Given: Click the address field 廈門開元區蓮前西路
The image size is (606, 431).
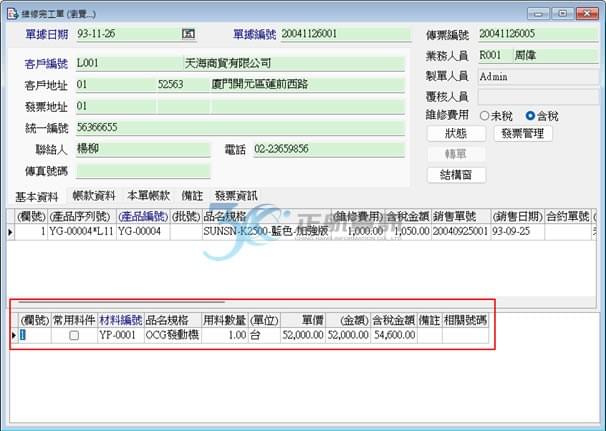Looking at the screenshot, I should coord(308,85).
